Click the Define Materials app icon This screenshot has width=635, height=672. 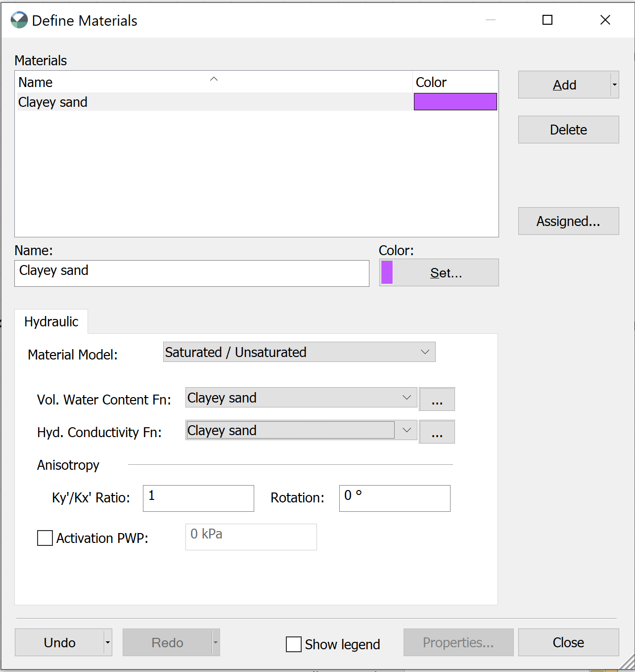tap(19, 20)
